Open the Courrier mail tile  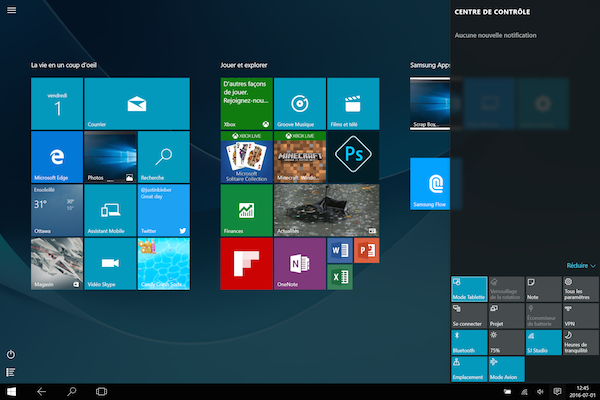pyautogui.click(x=137, y=103)
